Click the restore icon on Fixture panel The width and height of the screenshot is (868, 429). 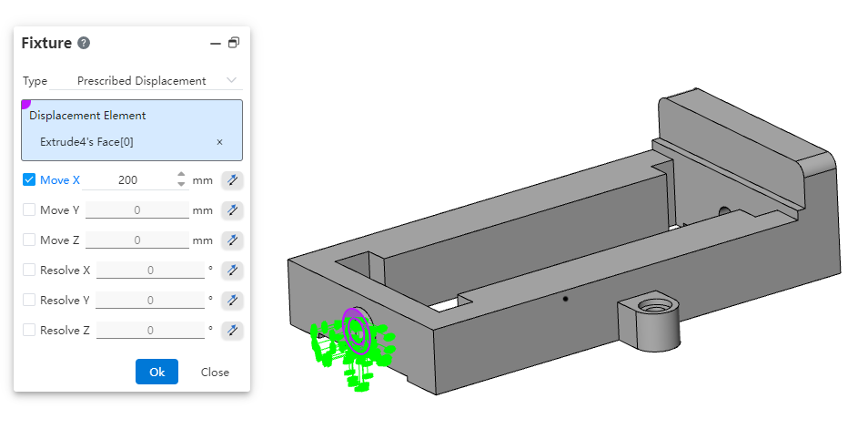[x=234, y=43]
